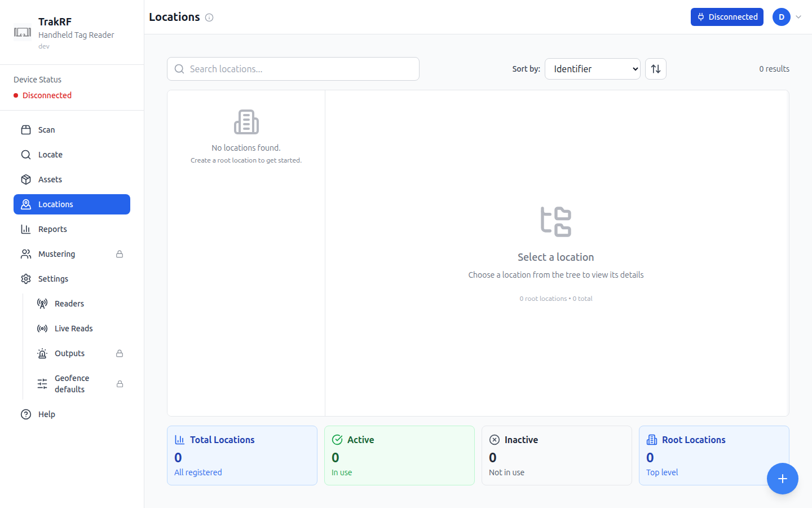Go to Locate in sidebar
This screenshot has width=812, height=508.
click(72, 155)
